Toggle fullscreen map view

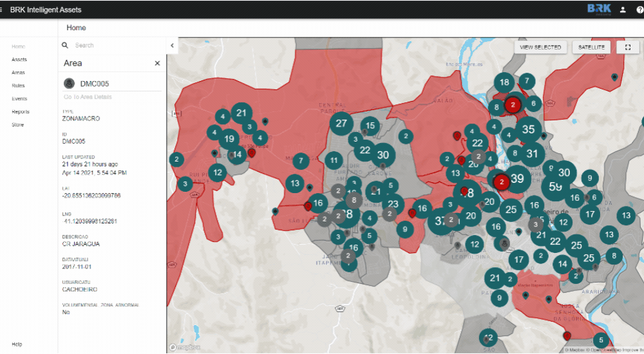click(628, 47)
